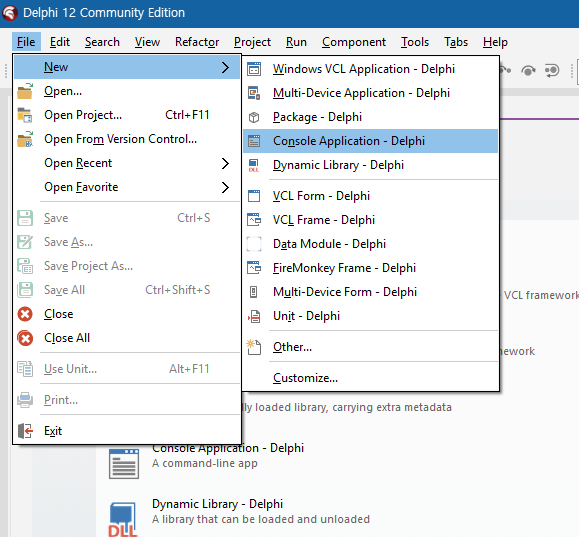Click the Package box icon
This screenshot has height=537, width=579.
(254, 117)
